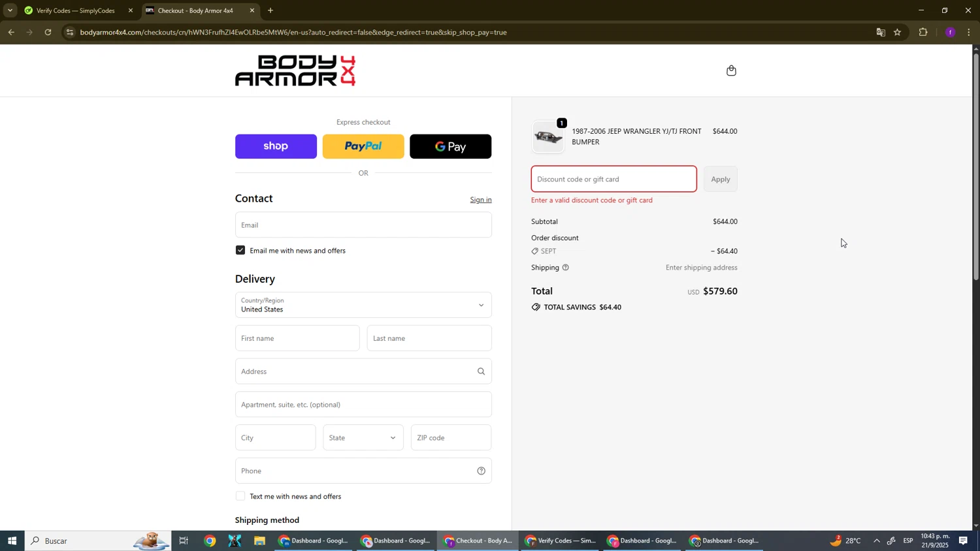Click the translate page icon
The width and height of the screenshot is (980, 551).
click(x=881, y=32)
